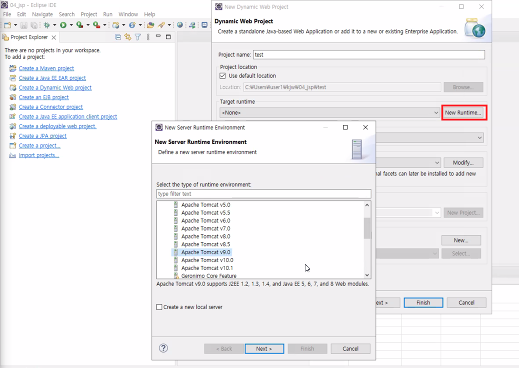Image resolution: width=519 pixels, height=368 pixels.
Task: Maximize the Project Explorer view
Action: [x=168, y=37]
